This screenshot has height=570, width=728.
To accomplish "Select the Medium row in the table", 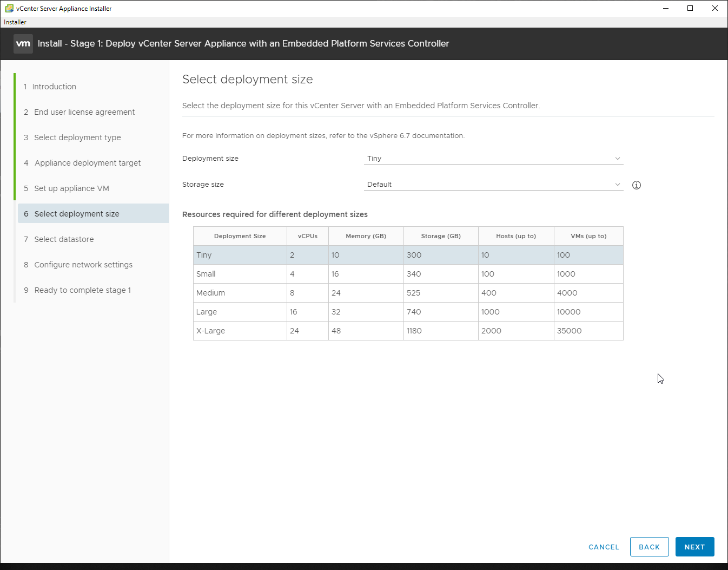I will click(x=408, y=293).
